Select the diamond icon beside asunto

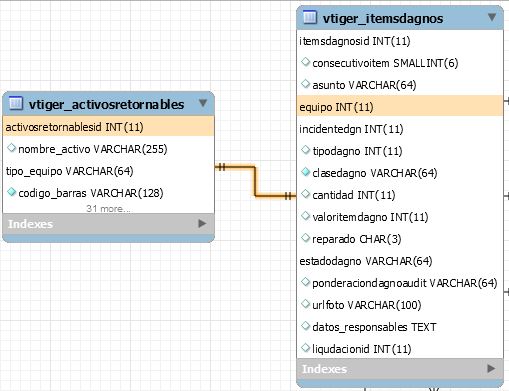click(305, 84)
